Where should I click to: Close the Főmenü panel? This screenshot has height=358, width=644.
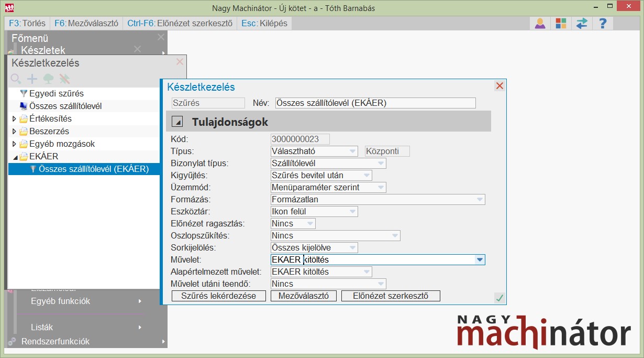[x=161, y=37]
